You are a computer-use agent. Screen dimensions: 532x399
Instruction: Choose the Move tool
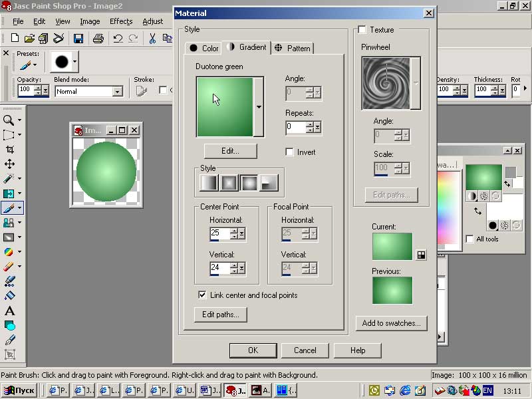[9, 164]
